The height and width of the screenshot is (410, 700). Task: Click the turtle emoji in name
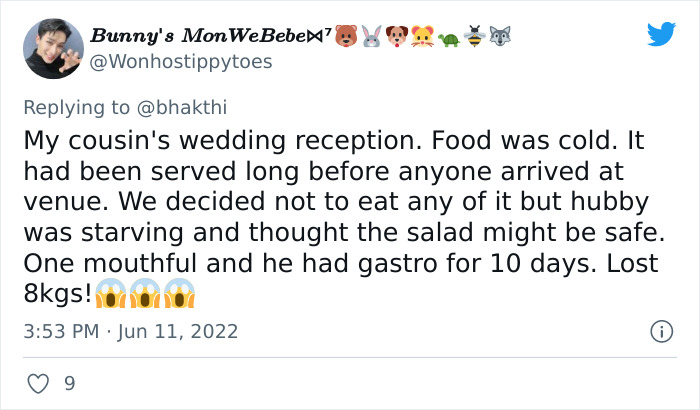pos(449,39)
